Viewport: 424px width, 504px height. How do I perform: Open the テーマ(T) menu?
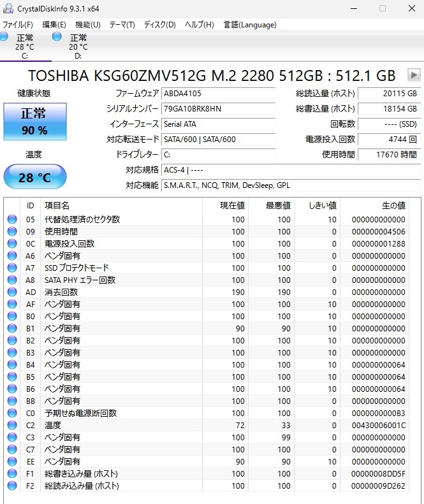(x=122, y=25)
